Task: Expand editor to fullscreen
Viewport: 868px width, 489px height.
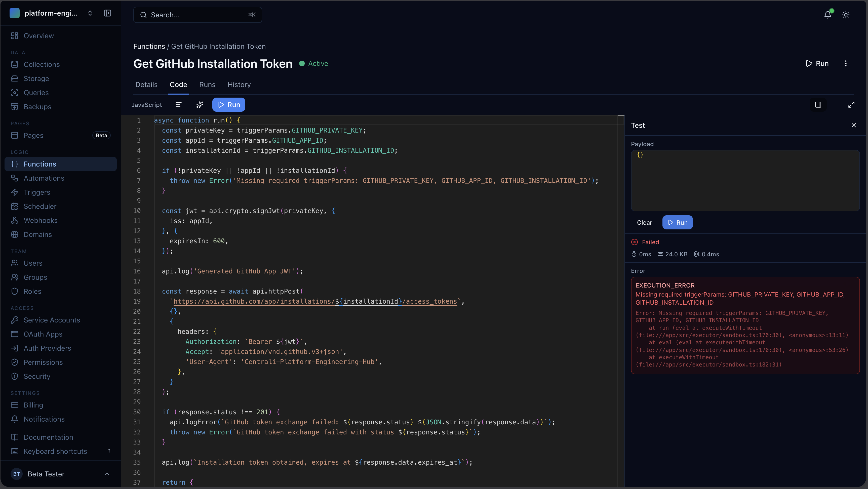Action: (851, 105)
